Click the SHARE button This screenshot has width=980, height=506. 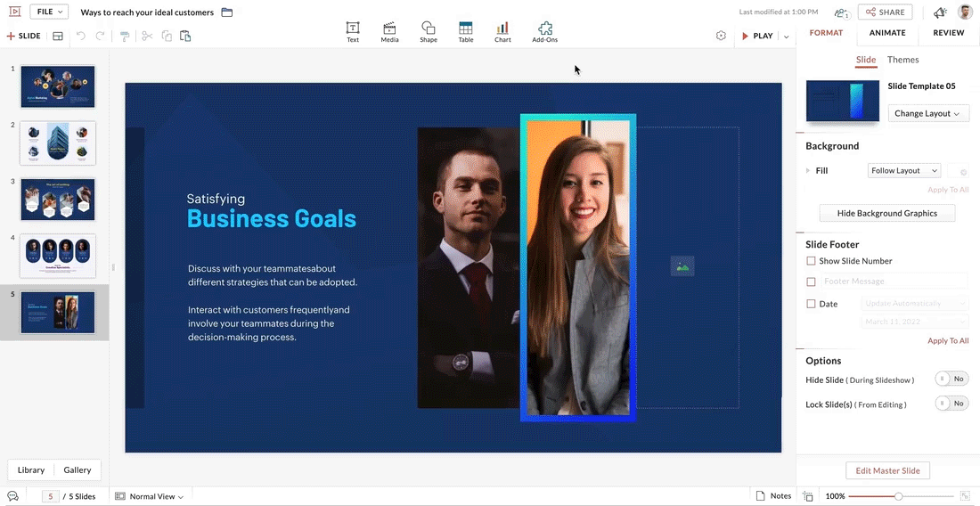click(x=885, y=12)
